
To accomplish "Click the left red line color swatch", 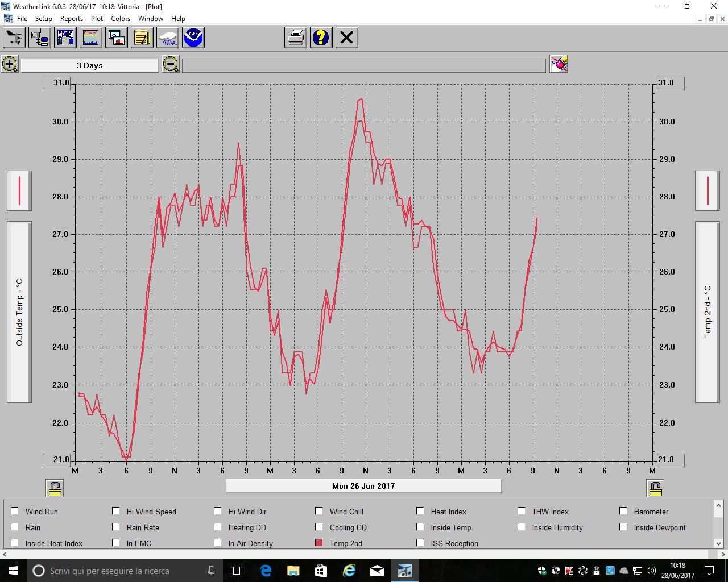I will coord(19,190).
